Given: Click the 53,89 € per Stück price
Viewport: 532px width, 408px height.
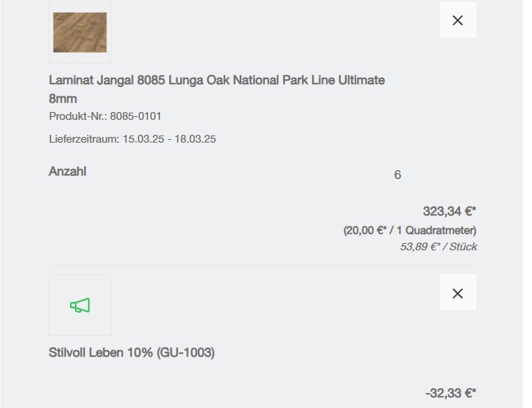Looking at the screenshot, I should [438, 247].
